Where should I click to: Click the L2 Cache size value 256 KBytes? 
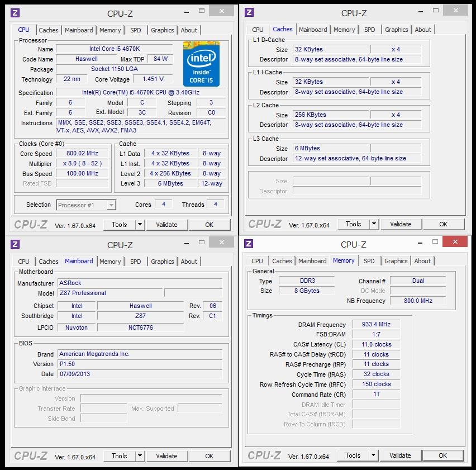pyautogui.click(x=331, y=115)
